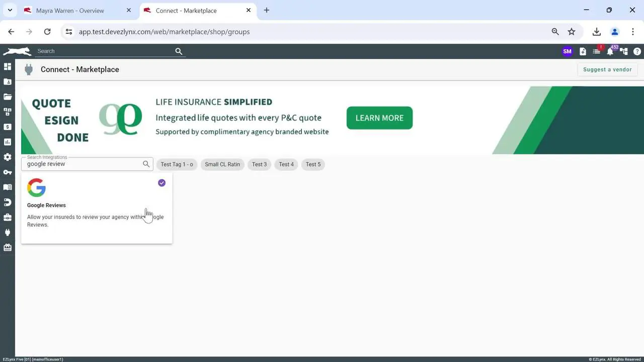This screenshot has width=644, height=362.
Task: Open the bar chart reports icon
Action: 8,142
